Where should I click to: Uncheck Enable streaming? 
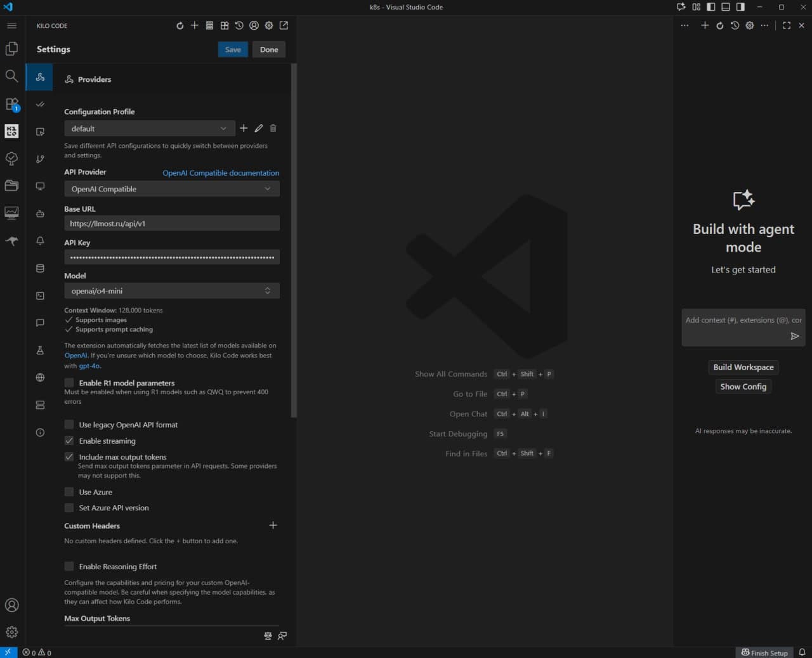69,440
